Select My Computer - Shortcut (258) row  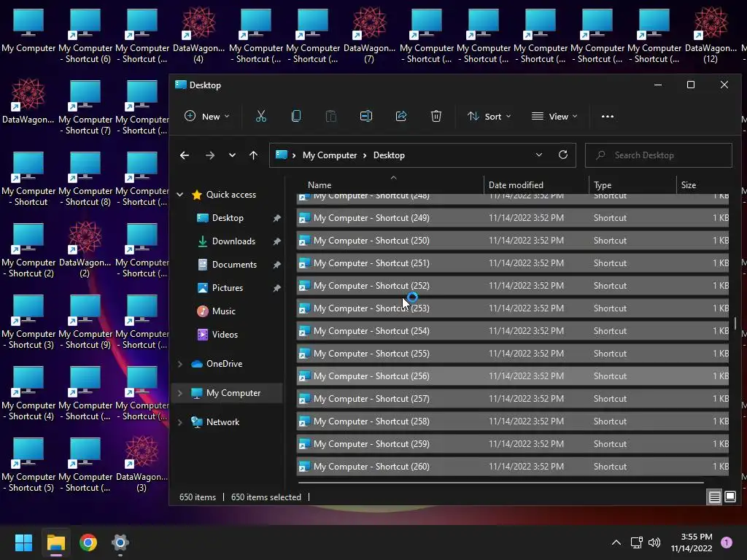point(513,421)
